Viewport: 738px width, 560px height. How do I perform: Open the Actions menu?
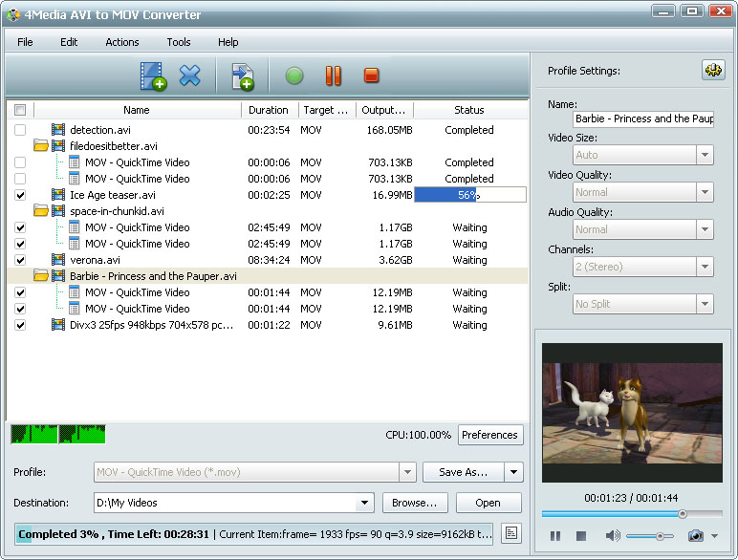pos(121,42)
